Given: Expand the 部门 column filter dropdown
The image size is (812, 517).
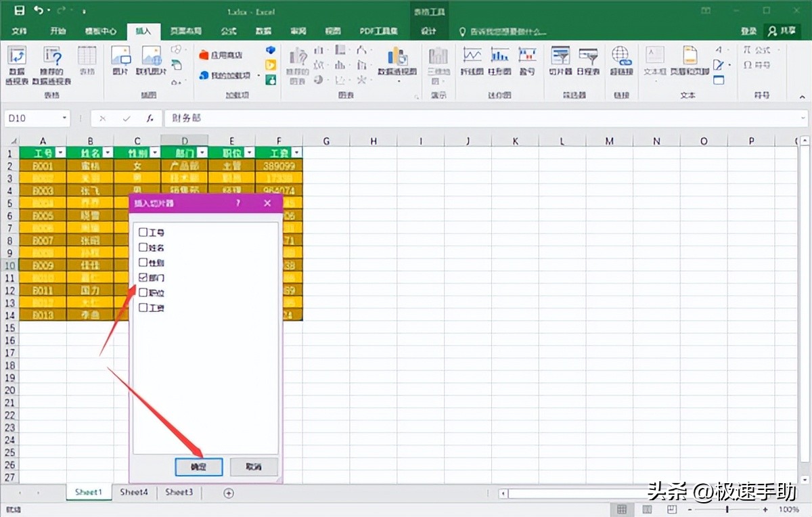Looking at the screenshot, I should click(x=202, y=153).
